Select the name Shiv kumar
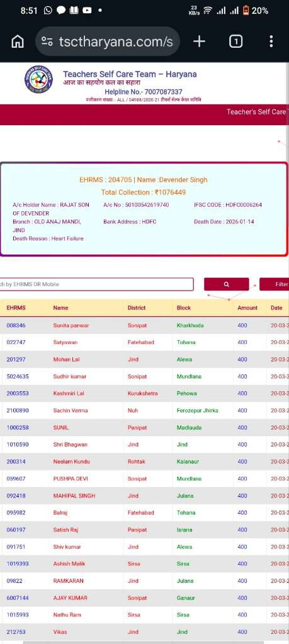289x644 pixels. pyautogui.click(x=67, y=547)
